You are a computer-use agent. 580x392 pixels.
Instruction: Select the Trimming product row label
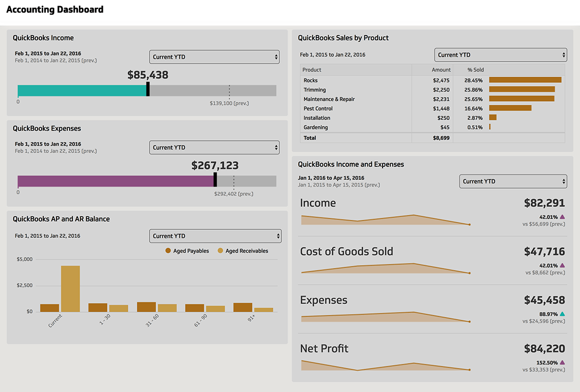pyautogui.click(x=315, y=90)
